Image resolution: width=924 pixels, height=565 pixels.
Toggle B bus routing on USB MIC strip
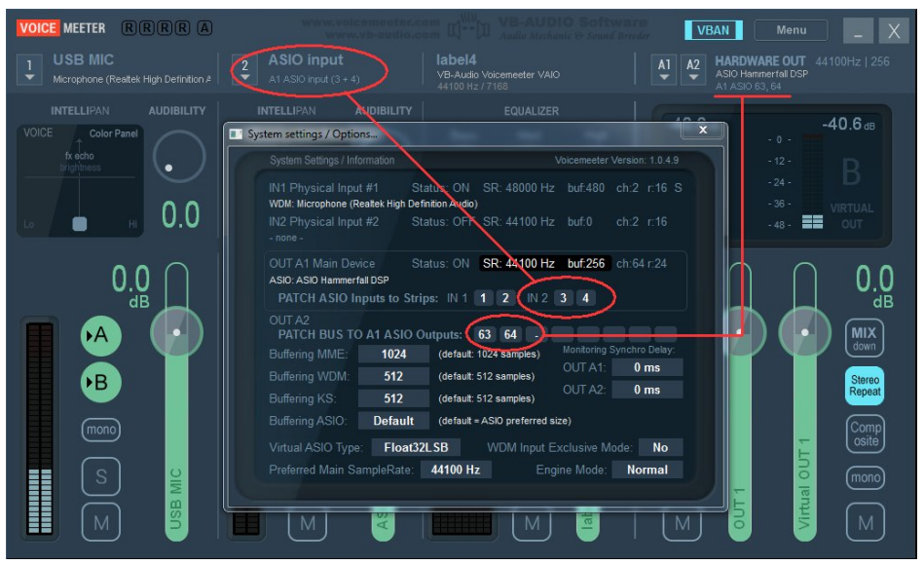pos(100,383)
